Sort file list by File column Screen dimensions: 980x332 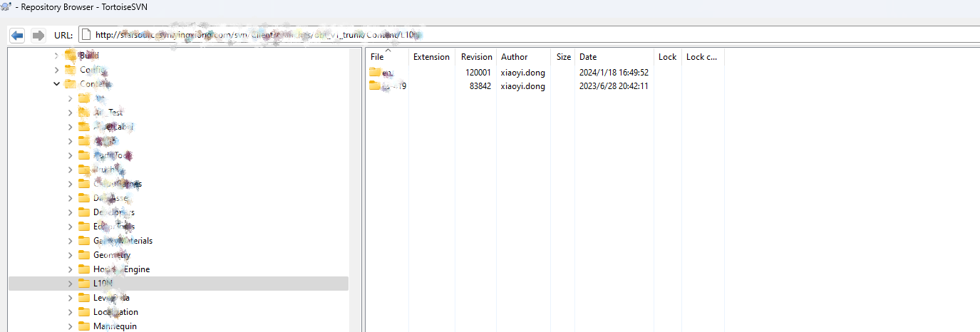[378, 57]
